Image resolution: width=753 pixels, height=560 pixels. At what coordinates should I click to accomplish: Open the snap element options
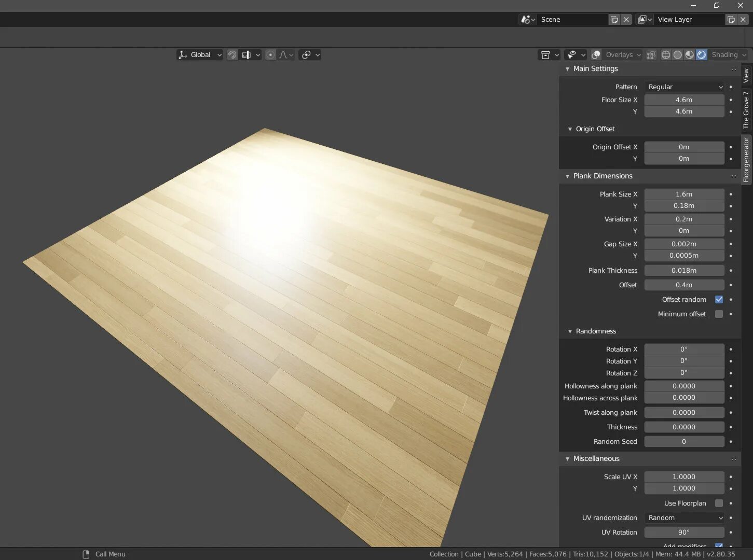250,54
